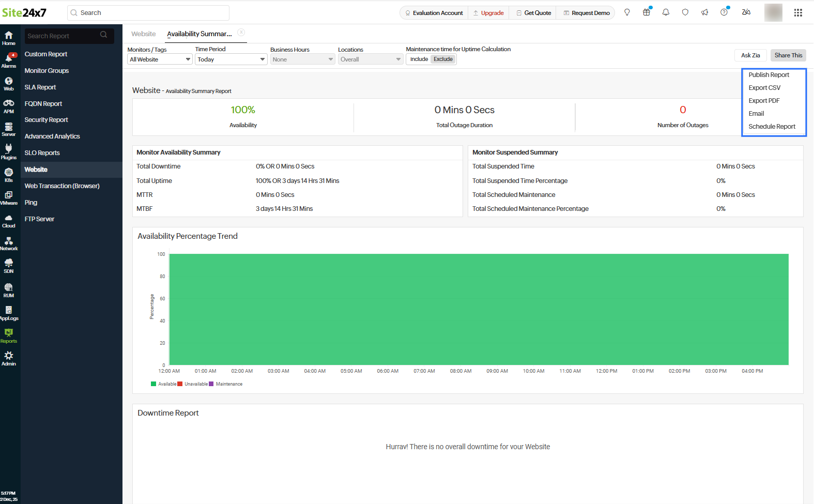The width and height of the screenshot is (814, 504).
Task: Expand the Share This menu
Action: tap(788, 55)
